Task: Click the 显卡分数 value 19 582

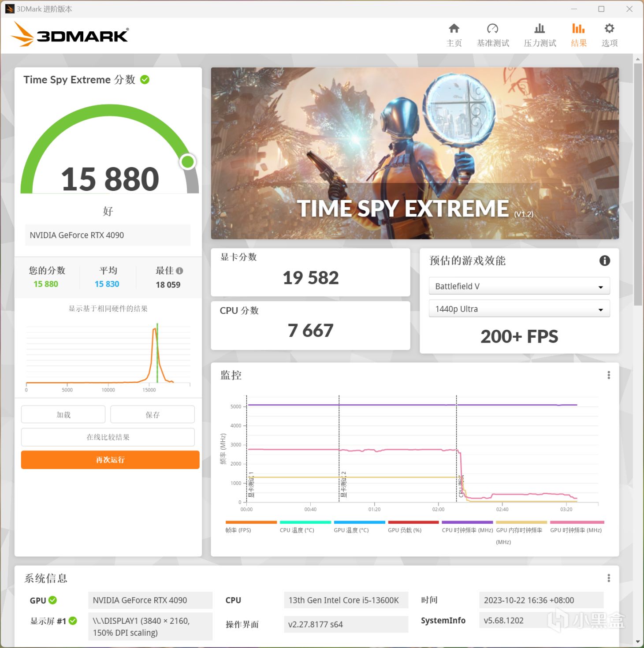Action: tap(311, 278)
